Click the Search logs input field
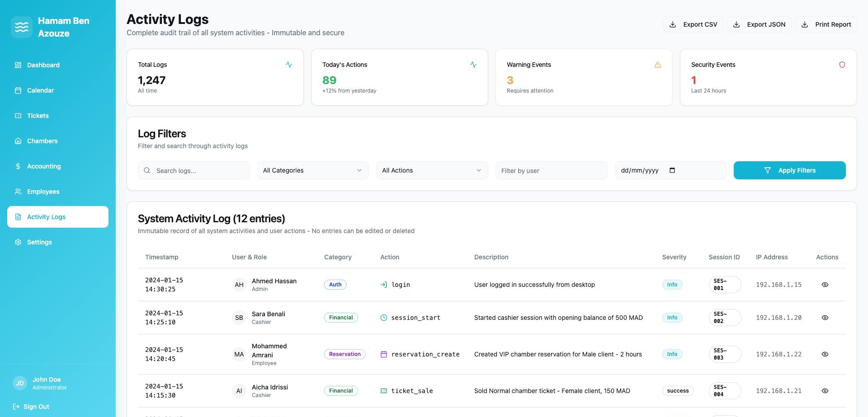Screen dimensions: 868x417 pyautogui.click(x=194, y=170)
